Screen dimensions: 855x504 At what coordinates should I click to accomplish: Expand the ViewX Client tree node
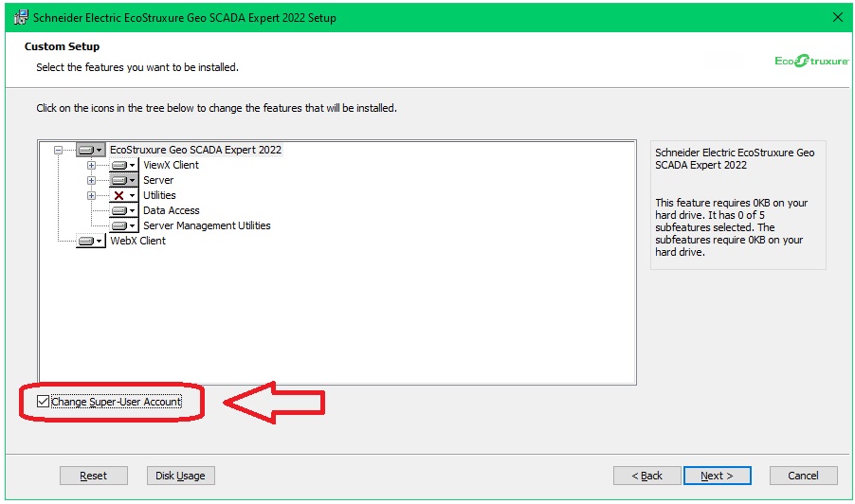(92, 165)
